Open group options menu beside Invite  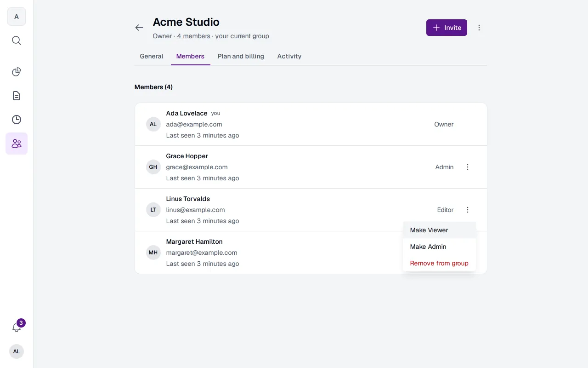click(x=479, y=28)
